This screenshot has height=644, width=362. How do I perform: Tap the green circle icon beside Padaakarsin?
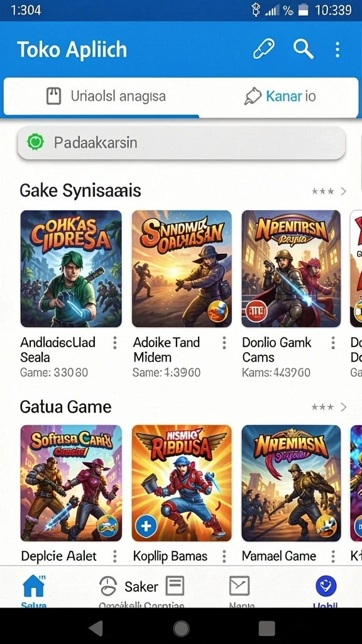[35, 142]
